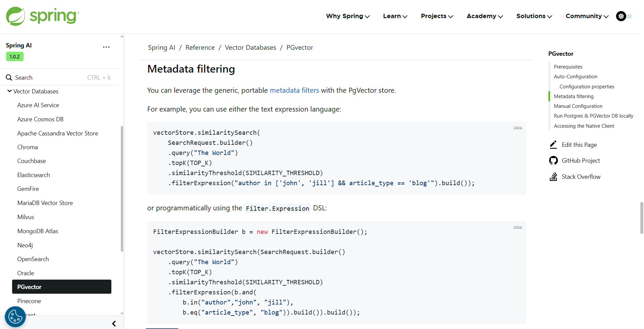Follow the metadata filters link
Viewport: 644px width, 329px height.
tap(294, 90)
